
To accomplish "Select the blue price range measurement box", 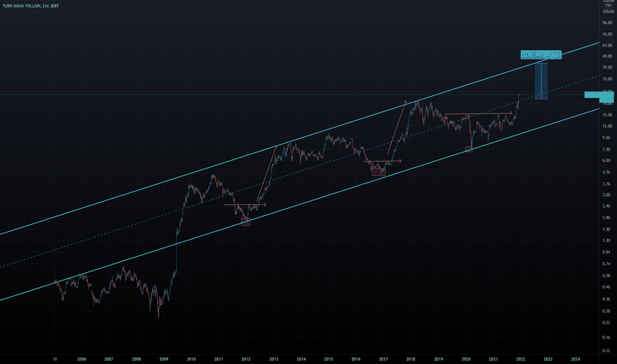I will click(x=541, y=81).
